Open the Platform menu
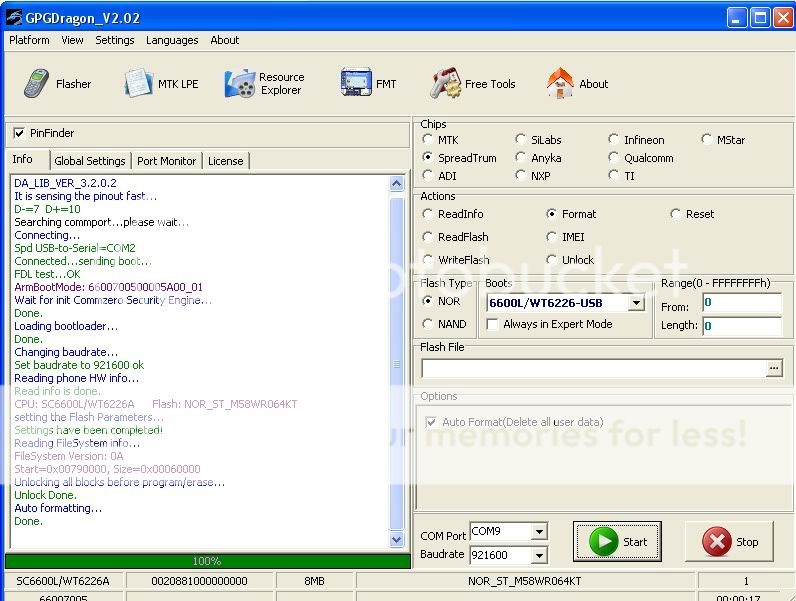The height and width of the screenshot is (601, 796). [x=29, y=40]
